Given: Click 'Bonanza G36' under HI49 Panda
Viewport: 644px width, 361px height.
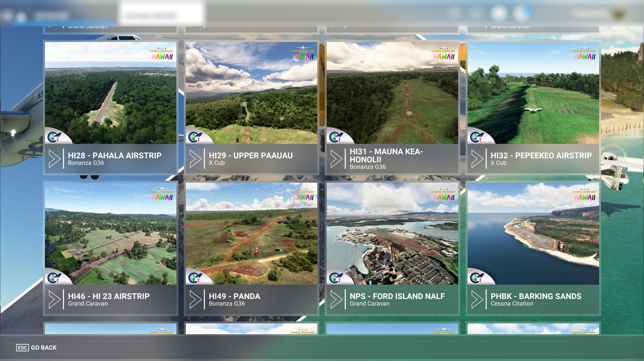Looking at the screenshot, I should pos(227,303).
